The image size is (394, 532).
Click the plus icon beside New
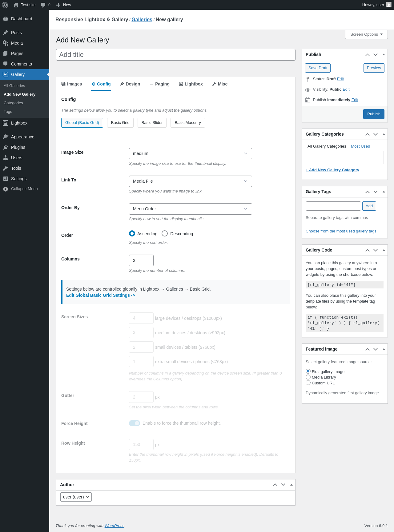coord(58,5)
